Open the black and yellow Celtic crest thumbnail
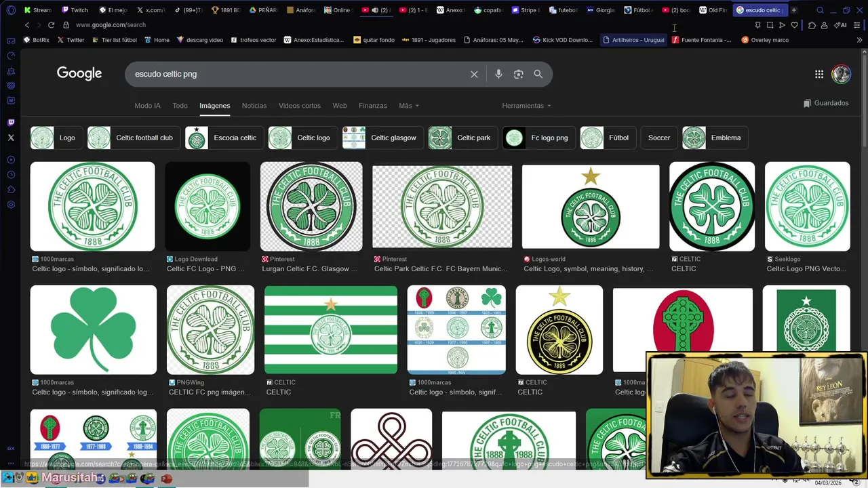The width and height of the screenshot is (868, 488). click(x=559, y=329)
